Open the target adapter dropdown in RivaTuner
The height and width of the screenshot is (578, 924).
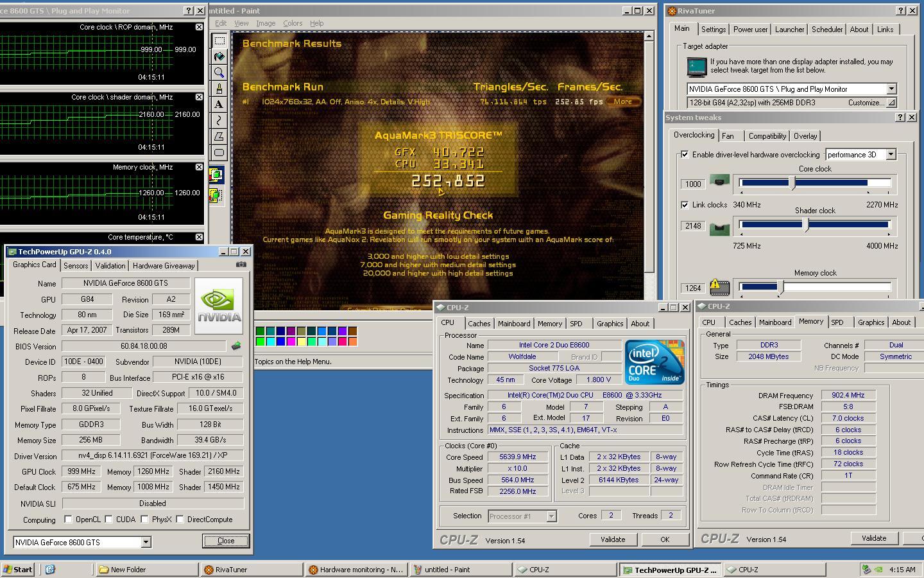click(891, 89)
